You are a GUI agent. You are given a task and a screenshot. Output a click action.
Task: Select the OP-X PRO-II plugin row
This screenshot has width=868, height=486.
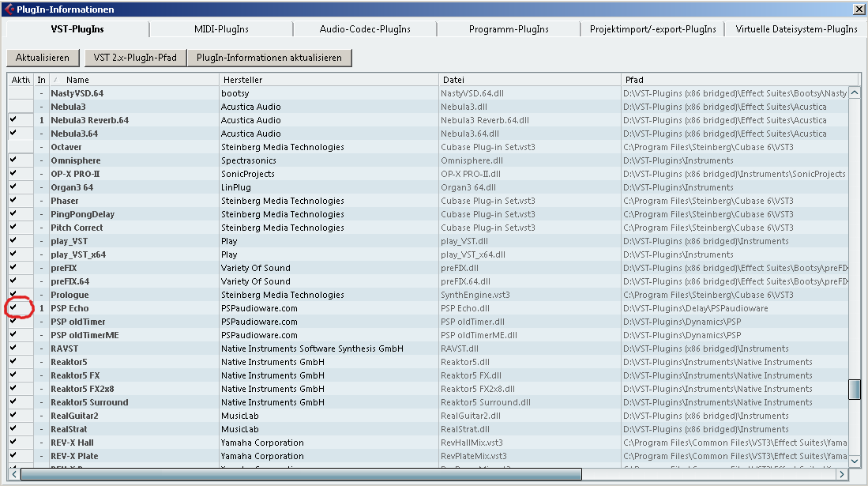coord(428,174)
